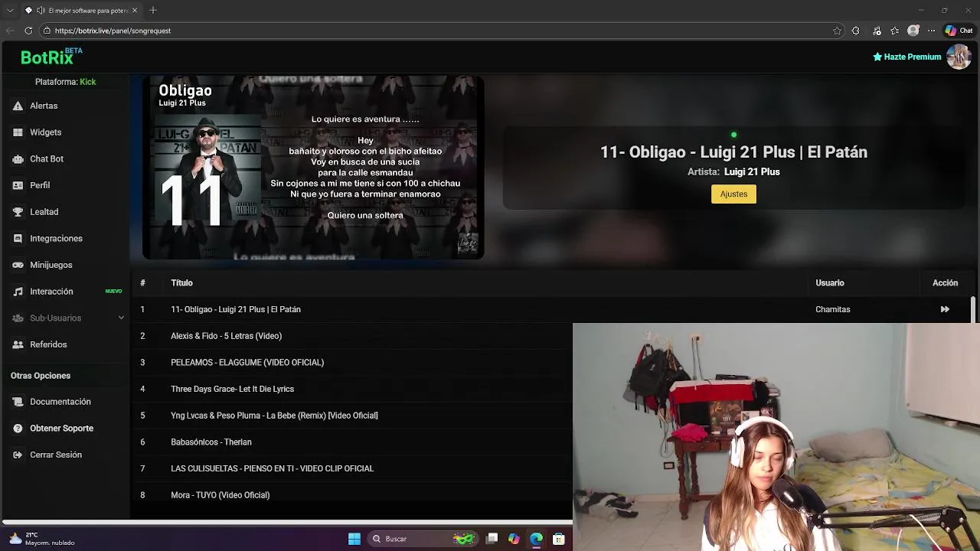The height and width of the screenshot is (551, 980).
Task: Select song row Alexis & Fido - 5 Letras
Action: tap(352, 336)
